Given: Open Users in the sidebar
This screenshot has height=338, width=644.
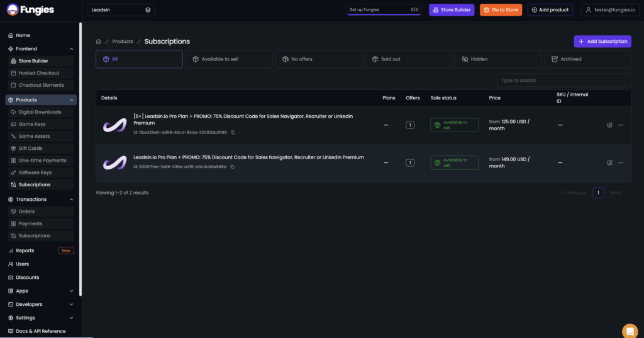Looking at the screenshot, I should tap(22, 264).
